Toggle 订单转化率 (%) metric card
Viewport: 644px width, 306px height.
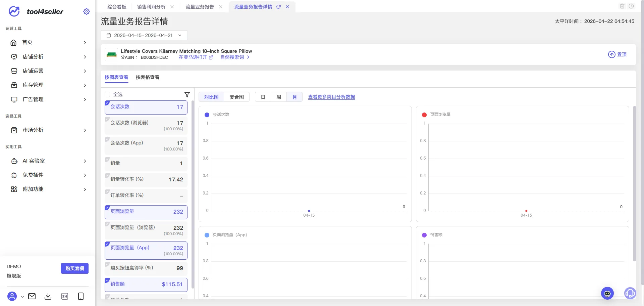[x=146, y=196]
